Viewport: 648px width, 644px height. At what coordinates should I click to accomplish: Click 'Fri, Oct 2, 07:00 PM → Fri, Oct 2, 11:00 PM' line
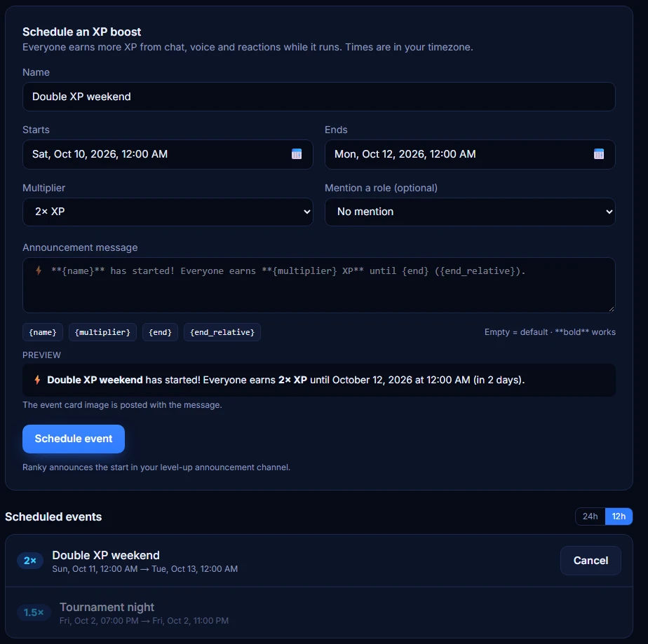pos(144,621)
